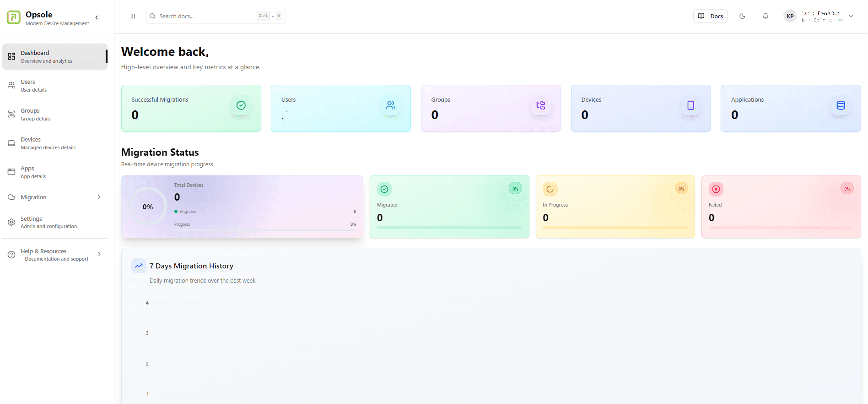
Task: Open the Devices stat card
Action: (x=641, y=109)
